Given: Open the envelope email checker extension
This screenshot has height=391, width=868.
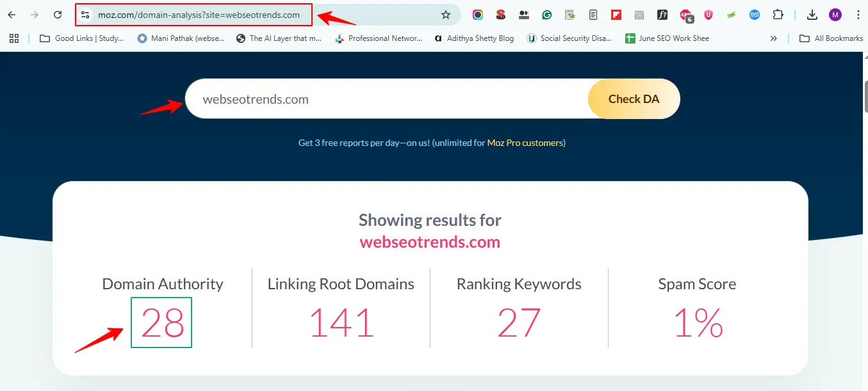Looking at the screenshot, I should [639, 14].
